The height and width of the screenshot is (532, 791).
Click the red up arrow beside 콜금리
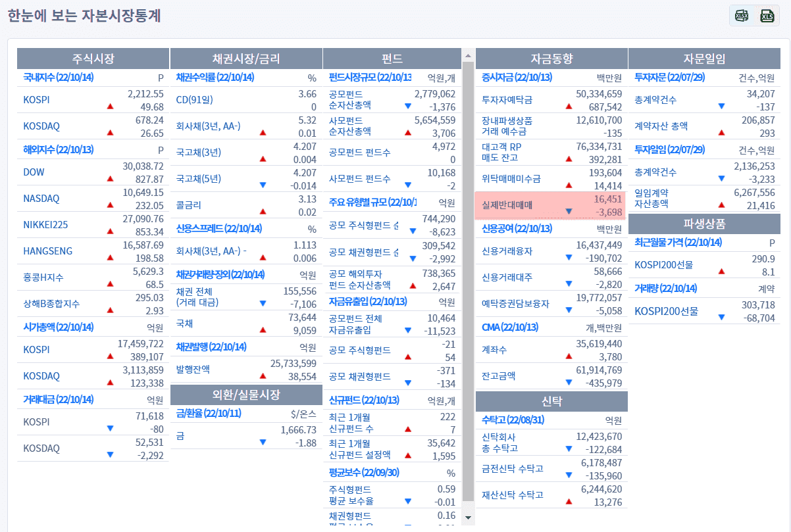[x=263, y=212]
